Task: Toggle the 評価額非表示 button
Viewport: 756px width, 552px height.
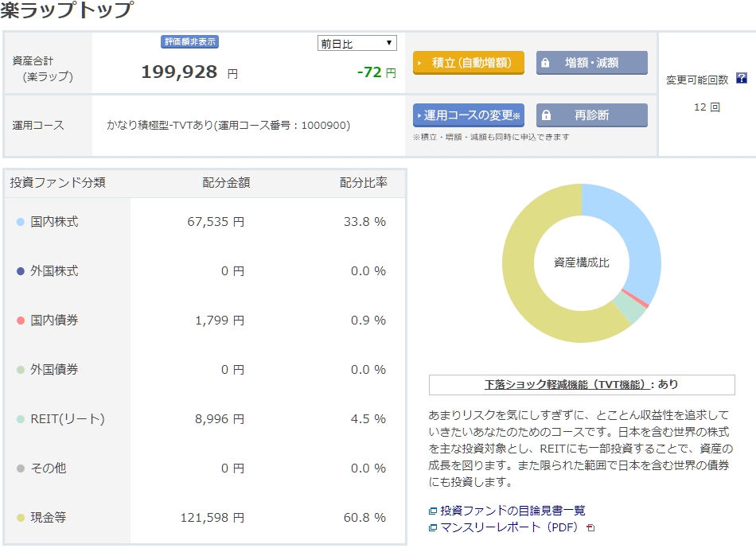Action: (189, 42)
